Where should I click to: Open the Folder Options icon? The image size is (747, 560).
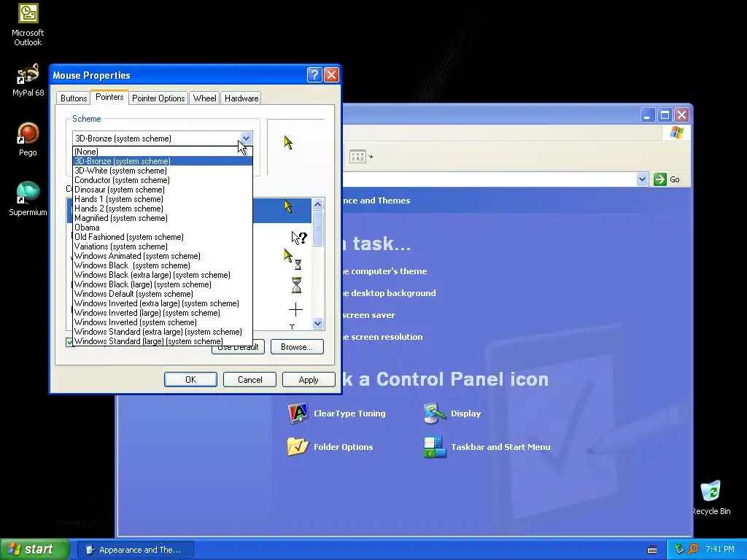(x=330, y=447)
